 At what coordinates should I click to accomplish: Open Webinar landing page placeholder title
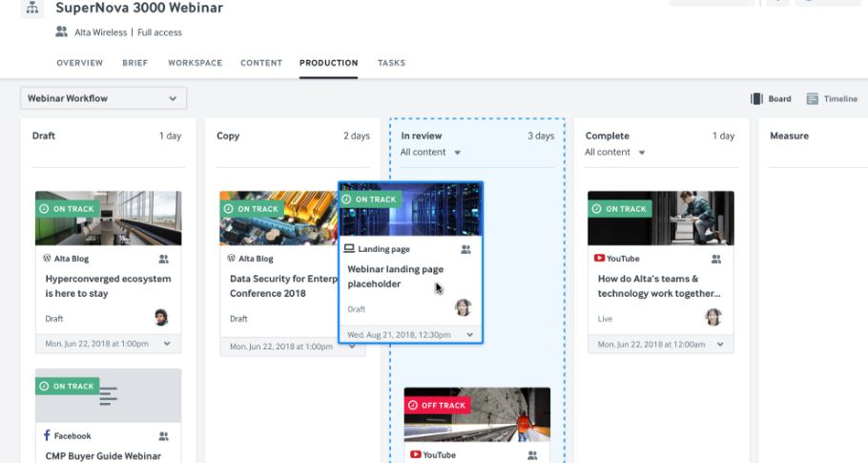pos(395,276)
